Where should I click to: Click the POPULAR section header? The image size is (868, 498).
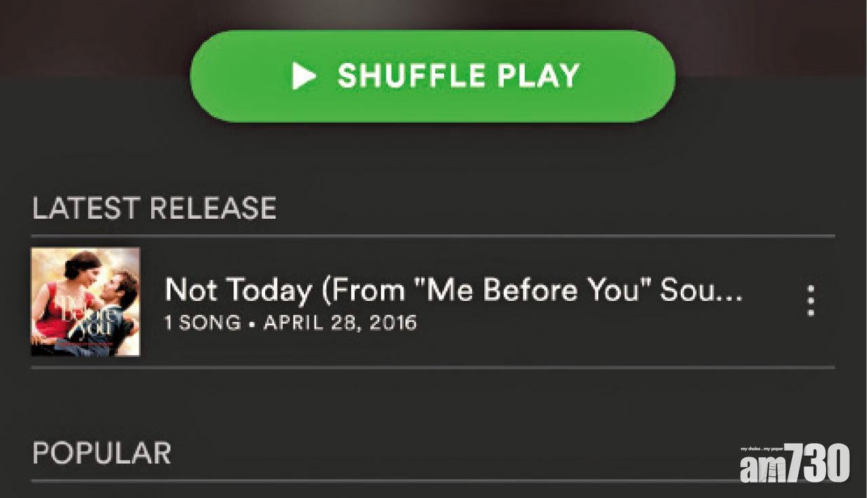[102, 453]
